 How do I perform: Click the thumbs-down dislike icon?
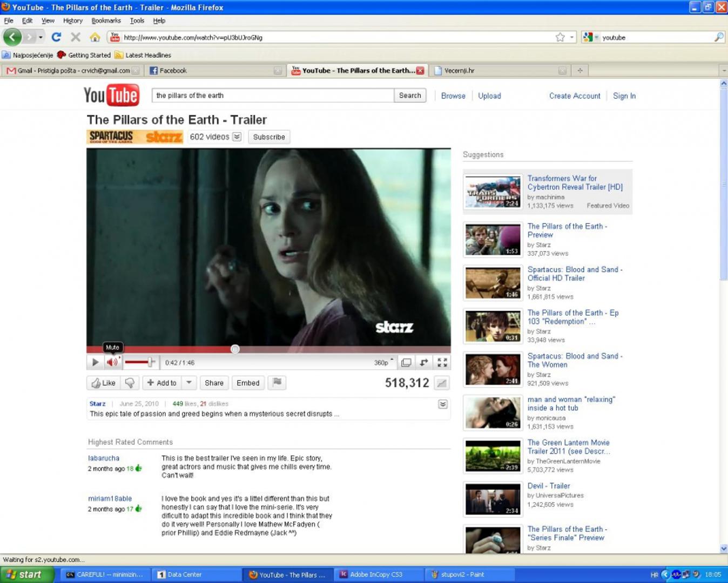point(130,383)
